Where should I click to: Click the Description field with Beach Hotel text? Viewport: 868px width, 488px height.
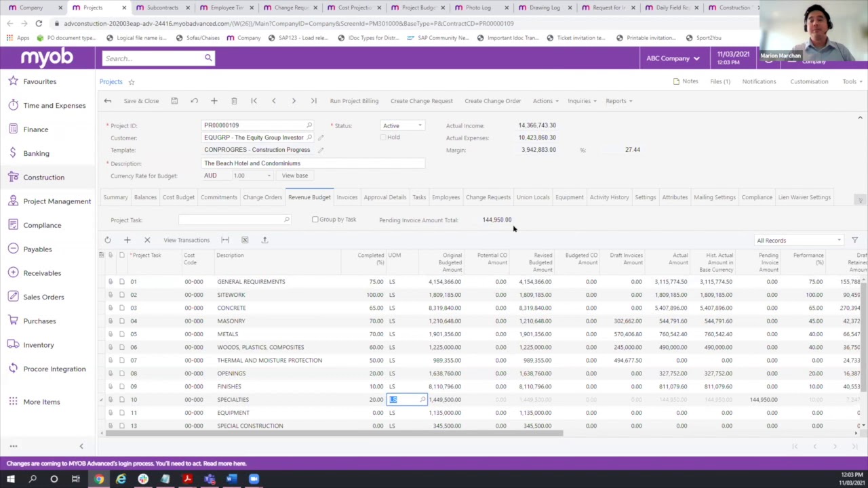pyautogui.click(x=313, y=163)
